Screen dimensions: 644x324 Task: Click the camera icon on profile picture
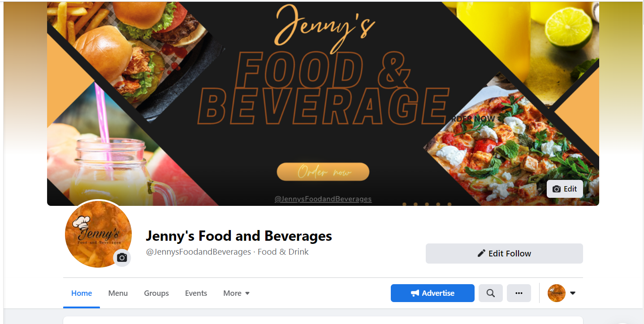(x=122, y=258)
